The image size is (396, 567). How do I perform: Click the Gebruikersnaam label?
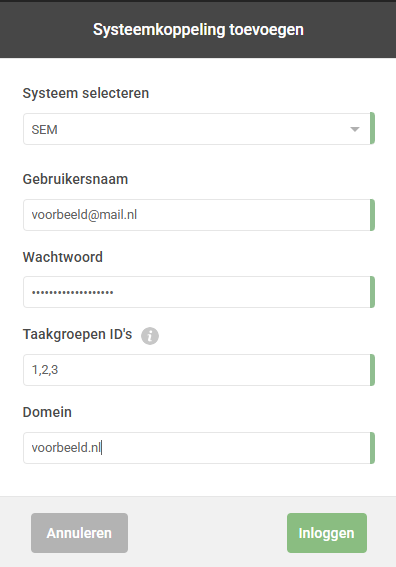coord(75,179)
